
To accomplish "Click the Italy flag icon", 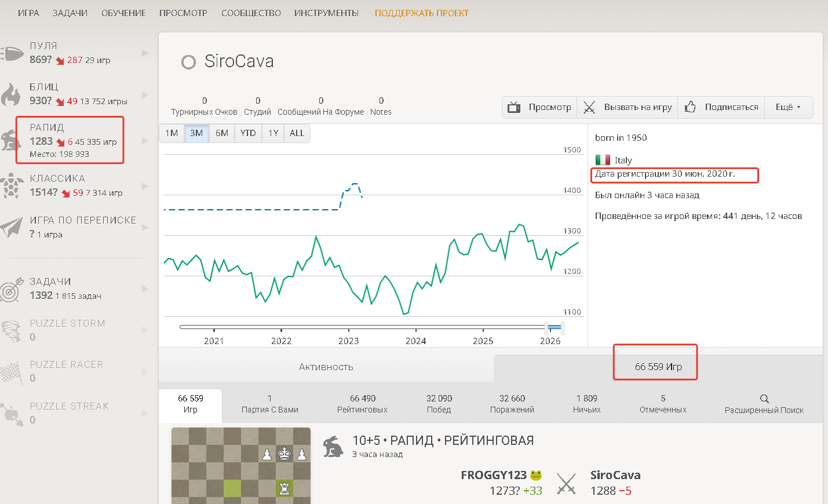I will (x=603, y=160).
